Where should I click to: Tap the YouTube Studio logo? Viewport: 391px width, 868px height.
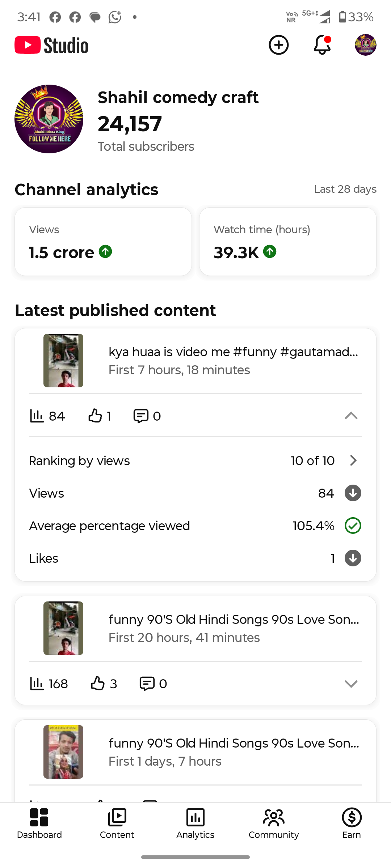click(x=52, y=45)
